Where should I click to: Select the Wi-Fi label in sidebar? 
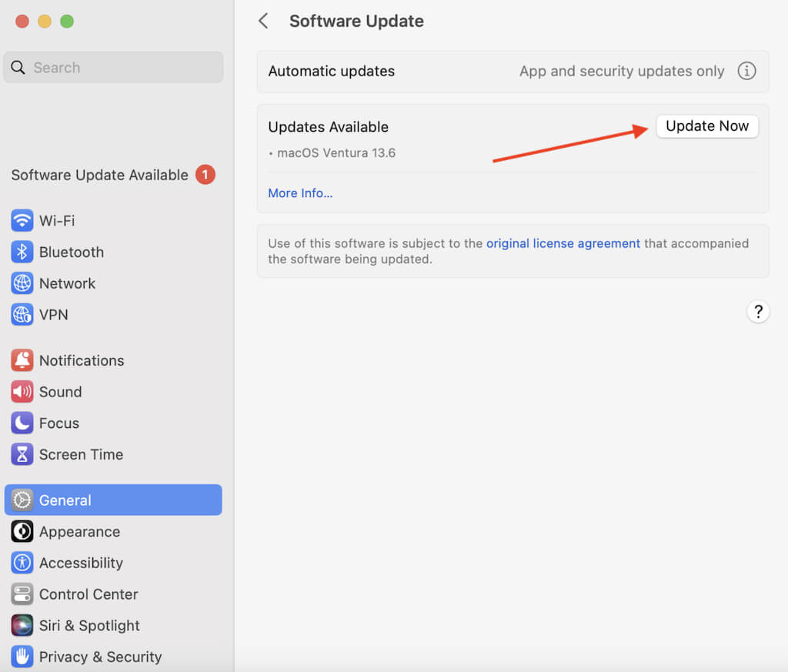click(57, 221)
